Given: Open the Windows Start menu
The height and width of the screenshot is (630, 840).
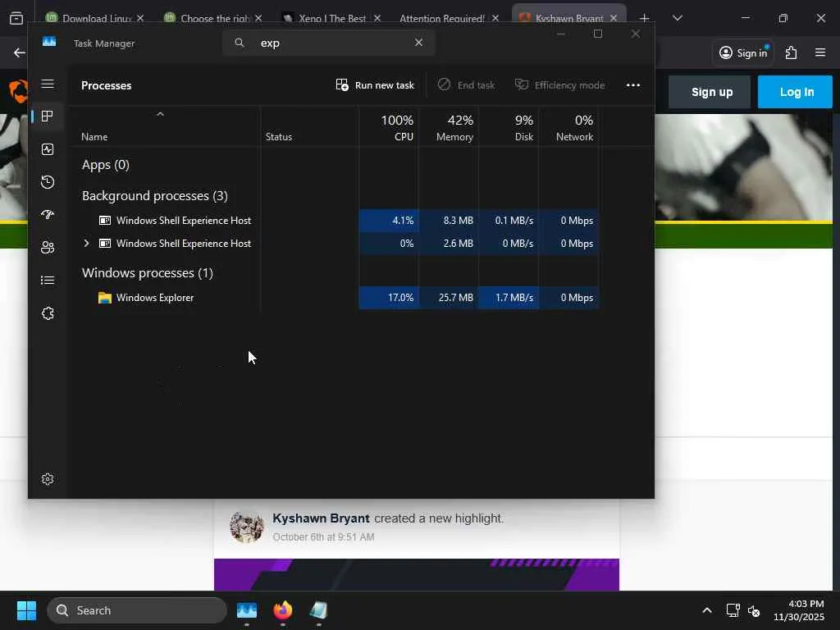Looking at the screenshot, I should tap(26, 610).
